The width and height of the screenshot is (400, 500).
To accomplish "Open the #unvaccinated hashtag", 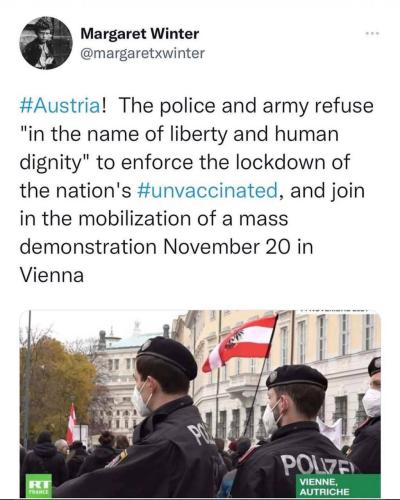I will [x=207, y=191].
